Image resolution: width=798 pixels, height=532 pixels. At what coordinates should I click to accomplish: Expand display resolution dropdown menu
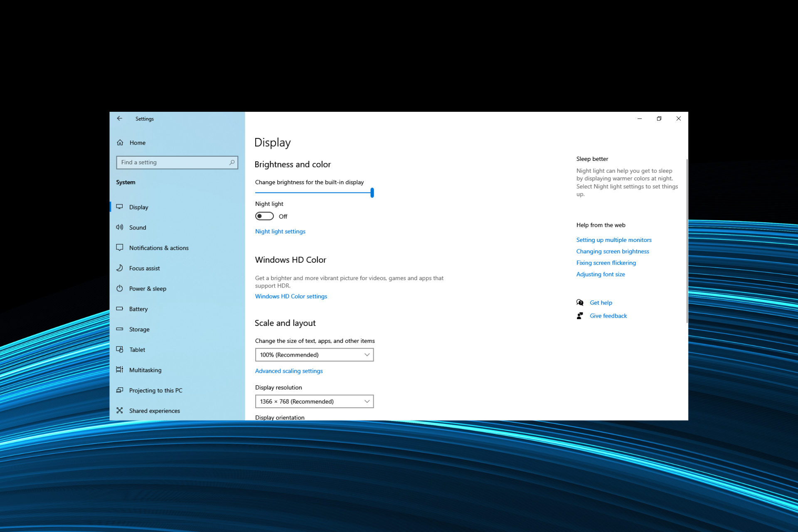(313, 401)
